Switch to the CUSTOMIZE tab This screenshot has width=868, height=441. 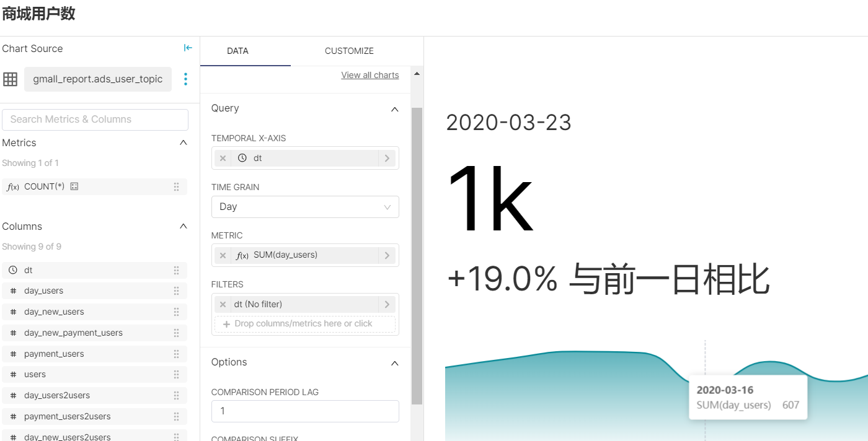pos(349,51)
